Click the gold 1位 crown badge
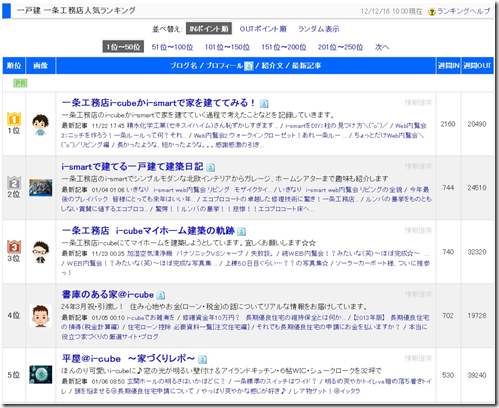Viewport: 499px width, 408px height. tap(14, 118)
